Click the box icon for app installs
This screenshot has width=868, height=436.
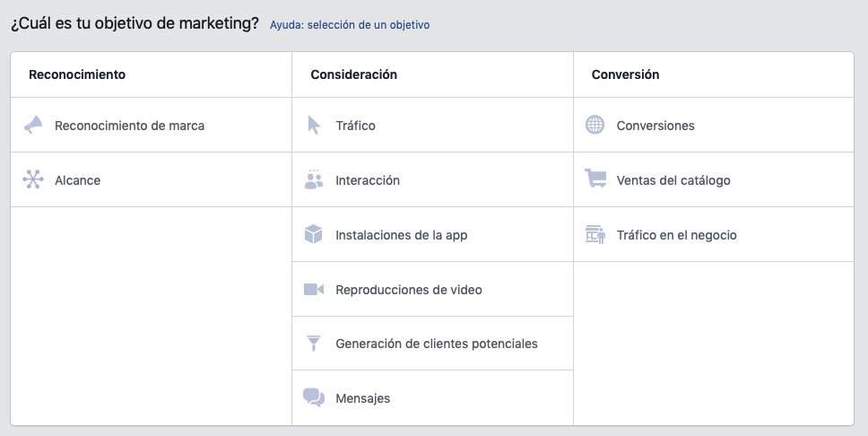(313, 234)
